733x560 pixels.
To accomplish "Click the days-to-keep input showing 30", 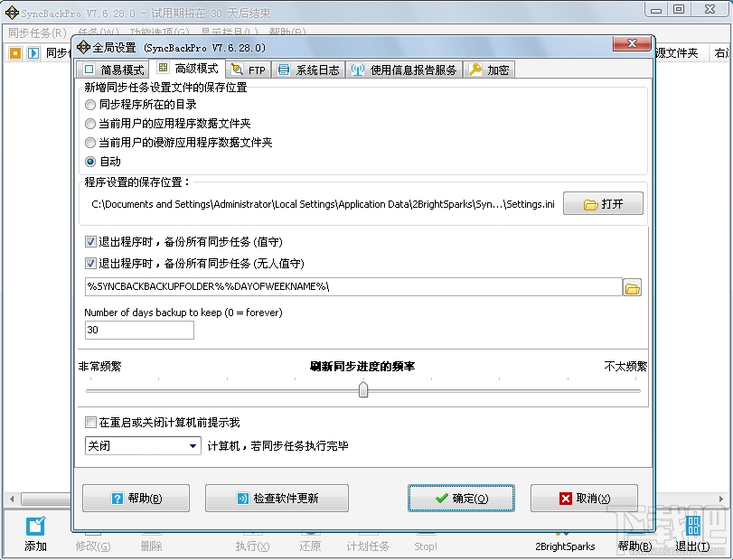I will (138, 330).
